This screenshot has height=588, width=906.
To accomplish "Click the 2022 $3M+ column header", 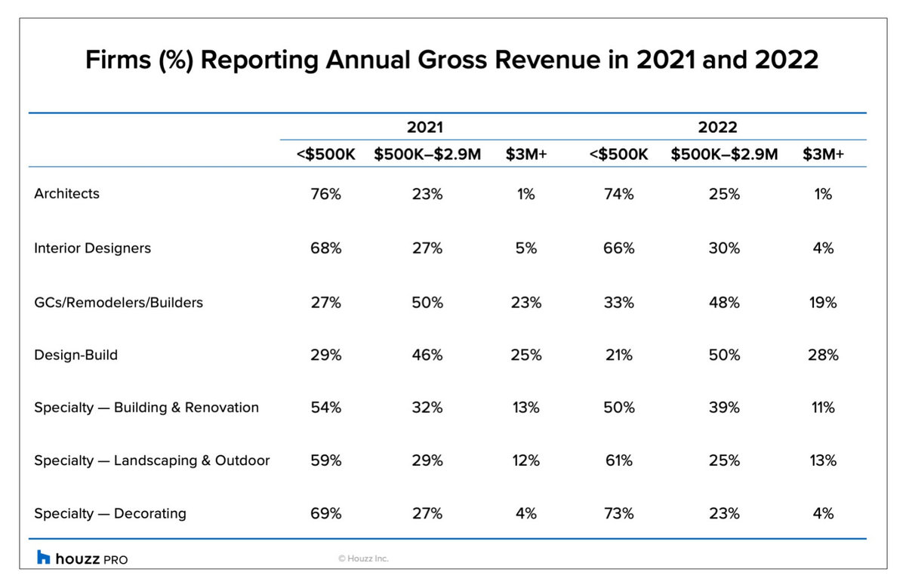I will point(824,154).
